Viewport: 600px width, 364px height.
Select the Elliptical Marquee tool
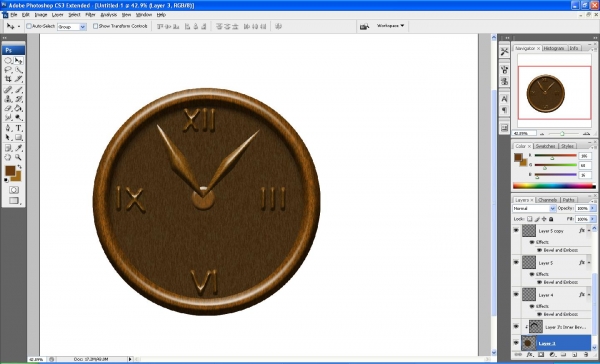pyautogui.click(x=8, y=60)
